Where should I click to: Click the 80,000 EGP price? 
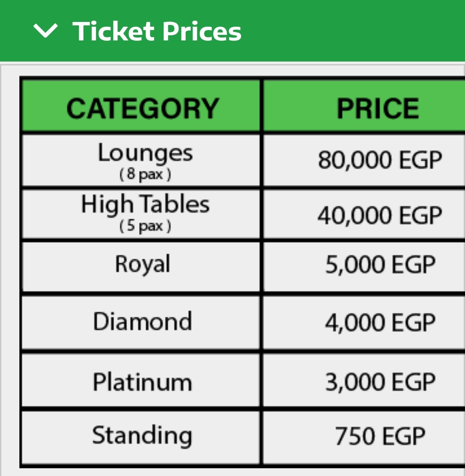[x=380, y=160]
